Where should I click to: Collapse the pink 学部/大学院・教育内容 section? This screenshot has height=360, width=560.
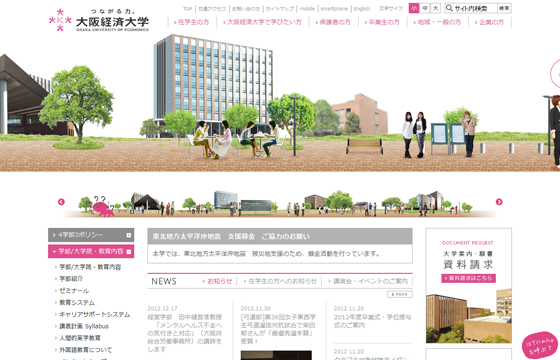point(91,251)
